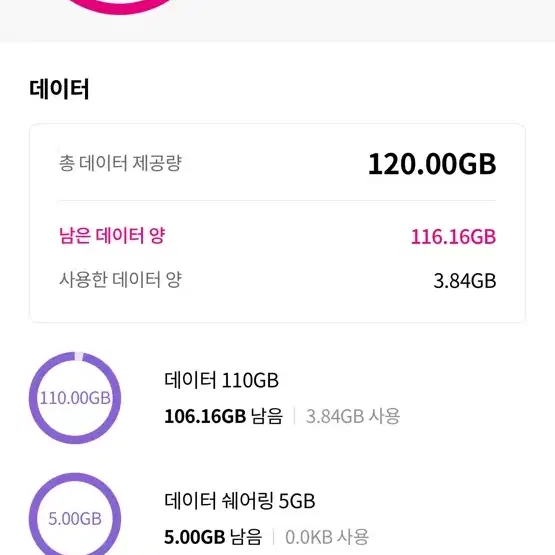Select the 데이터 section heading
This screenshot has height=555, width=555.
pyautogui.click(x=59, y=88)
